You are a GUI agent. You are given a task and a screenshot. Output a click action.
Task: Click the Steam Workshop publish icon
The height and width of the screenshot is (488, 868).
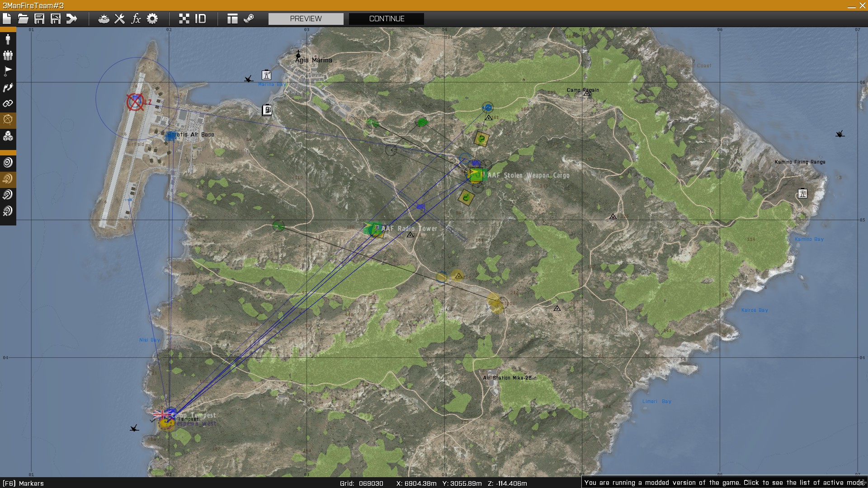249,19
